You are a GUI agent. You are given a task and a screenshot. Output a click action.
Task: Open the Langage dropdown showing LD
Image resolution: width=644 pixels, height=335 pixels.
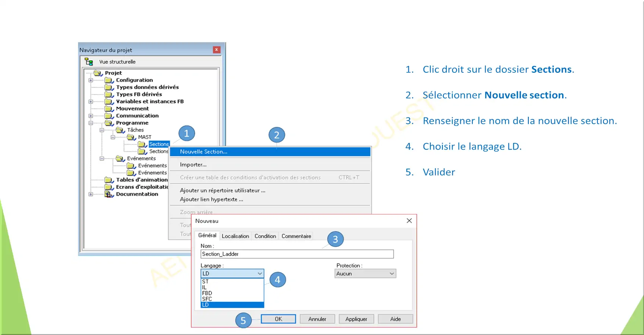point(232,274)
